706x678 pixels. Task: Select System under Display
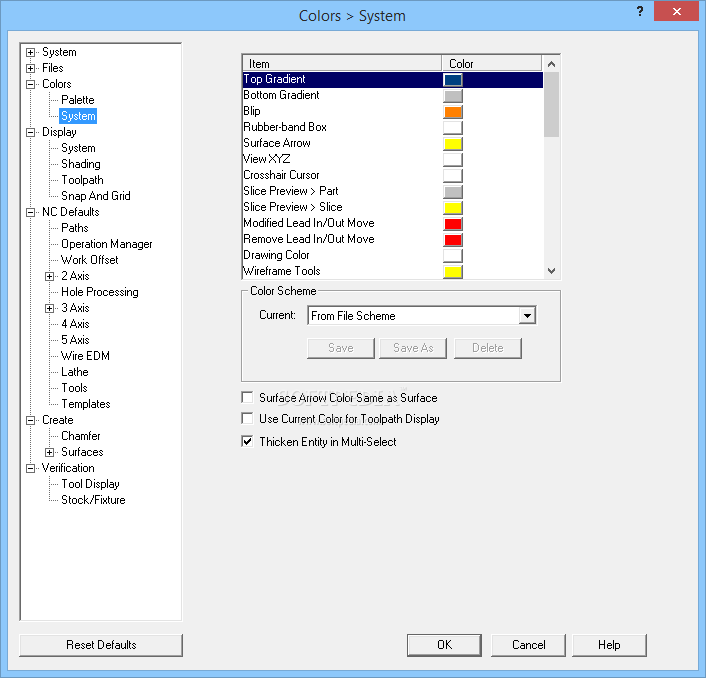point(78,148)
